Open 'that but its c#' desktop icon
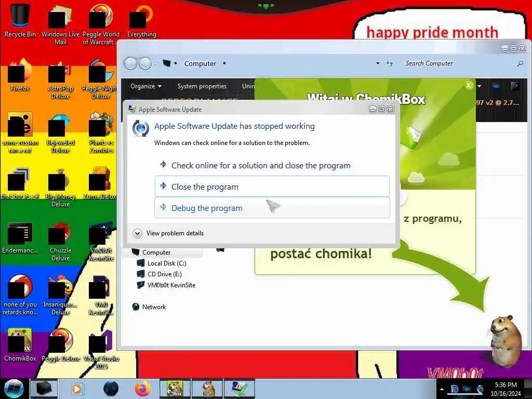Image resolution: width=532 pixels, height=399 pixels. tap(20, 182)
